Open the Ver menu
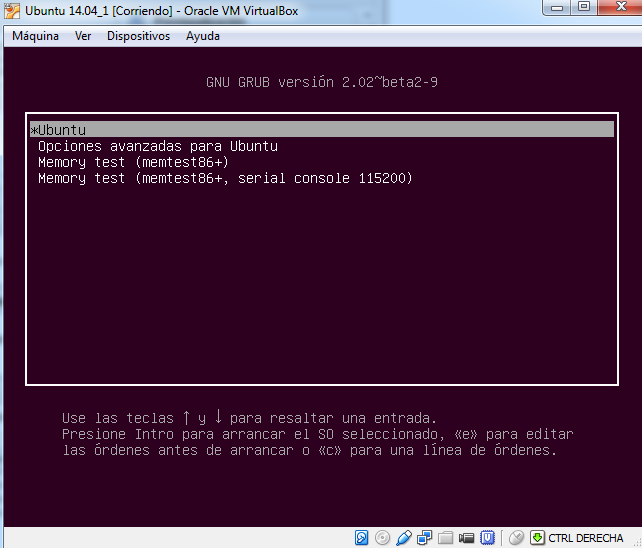 (83, 36)
